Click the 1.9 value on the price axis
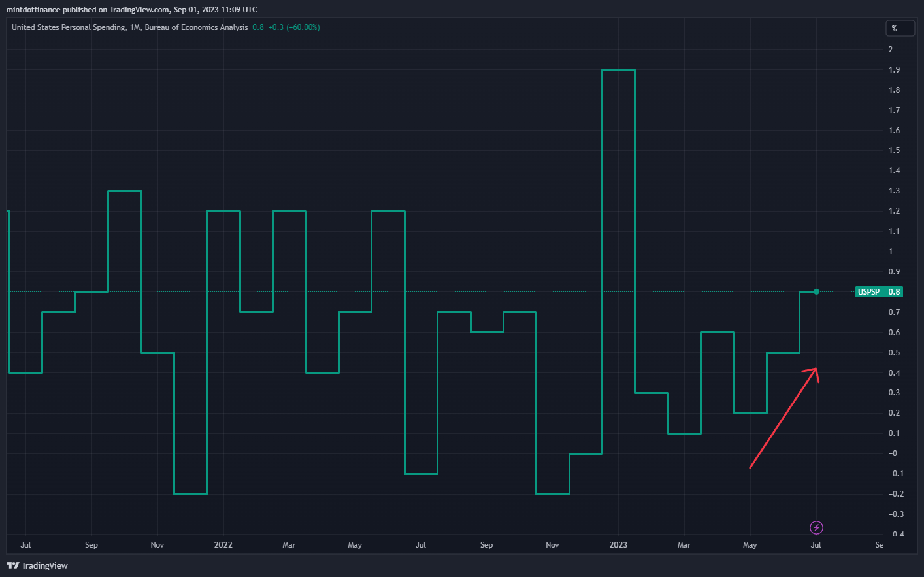This screenshot has width=924, height=577. click(894, 70)
